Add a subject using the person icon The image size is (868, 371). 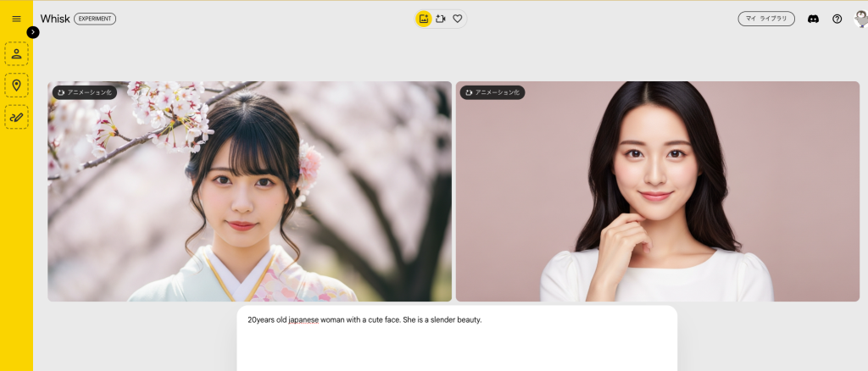tap(16, 54)
